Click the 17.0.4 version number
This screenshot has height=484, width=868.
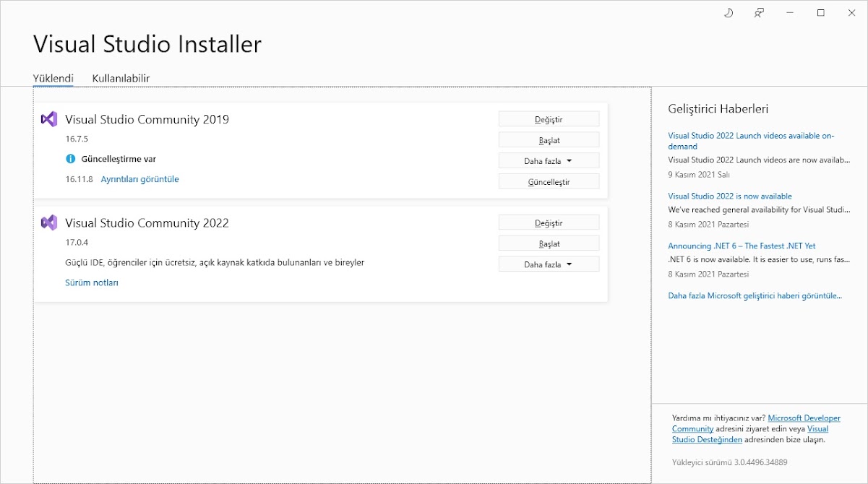tap(77, 242)
